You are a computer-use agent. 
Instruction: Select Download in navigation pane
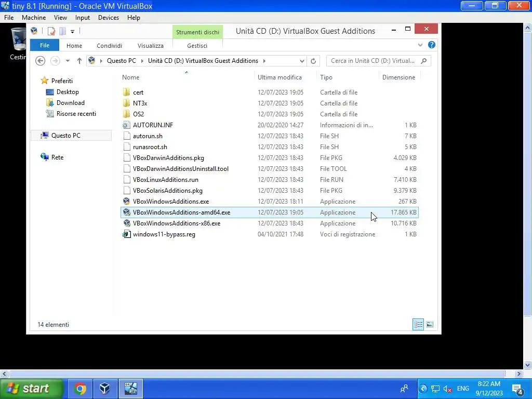[x=70, y=103]
